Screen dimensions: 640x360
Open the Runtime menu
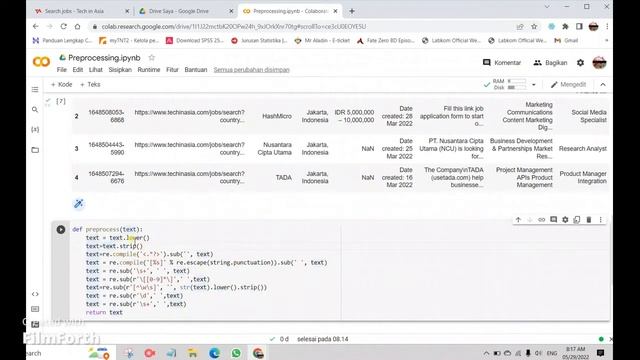(149, 70)
